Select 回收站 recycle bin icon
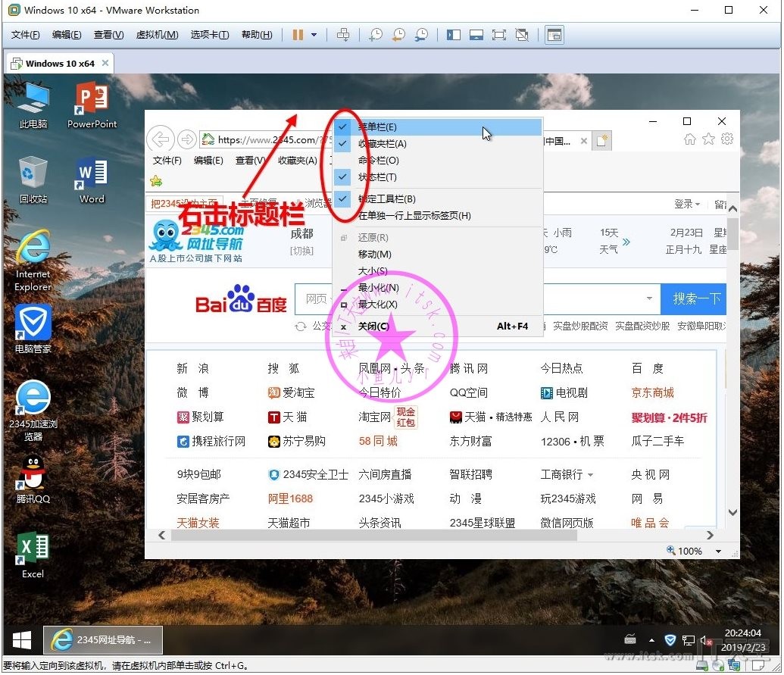The image size is (784, 675). [x=33, y=180]
